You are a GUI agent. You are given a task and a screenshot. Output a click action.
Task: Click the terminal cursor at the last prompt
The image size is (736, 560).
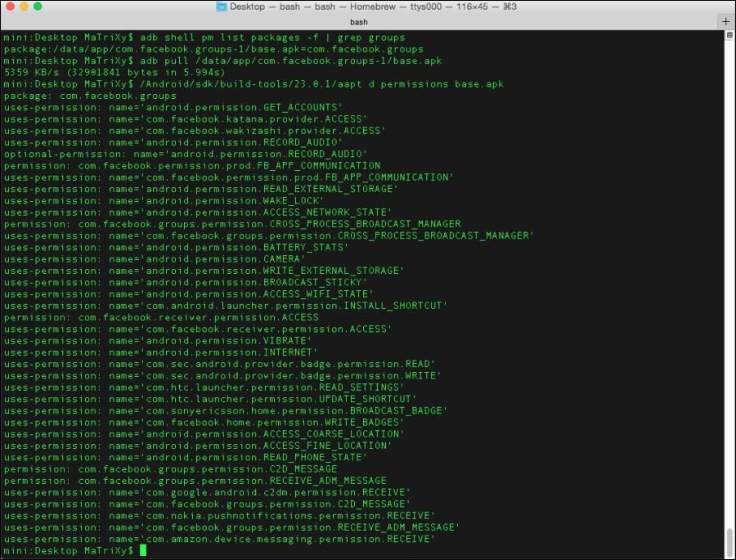(143, 550)
